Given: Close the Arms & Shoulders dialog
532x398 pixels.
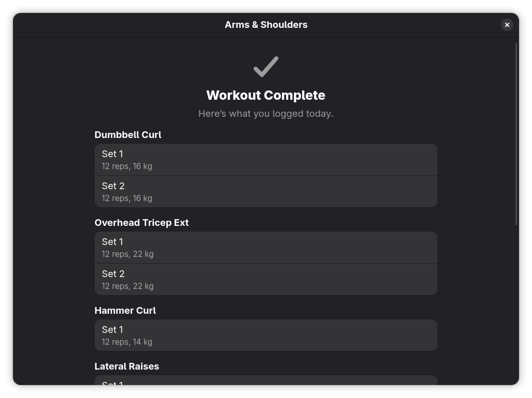Looking at the screenshot, I should click(507, 24).
